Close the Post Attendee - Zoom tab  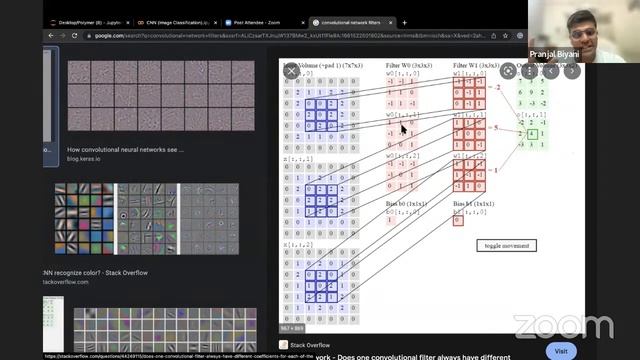pyautogui.click(x=303, y=23)
